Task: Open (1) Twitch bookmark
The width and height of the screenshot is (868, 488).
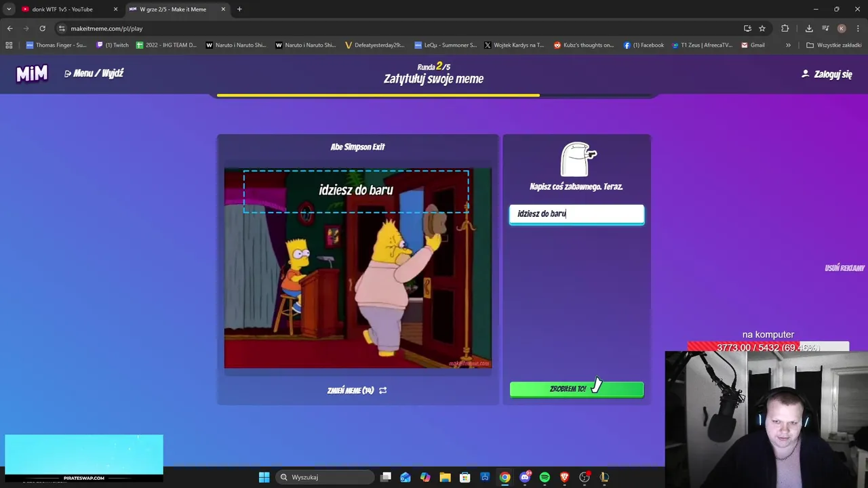Action: click(x=113, y=45)
